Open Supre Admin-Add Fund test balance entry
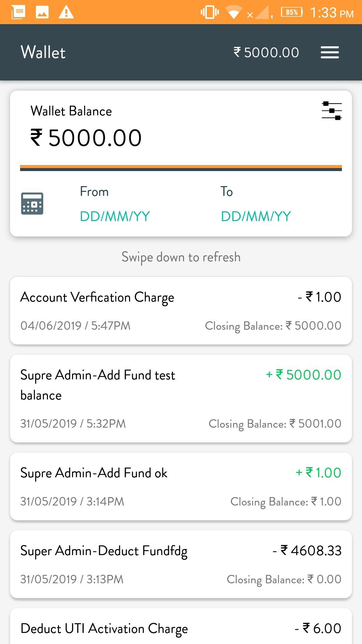This screenshot has height=644, width=362. [181, 398]
